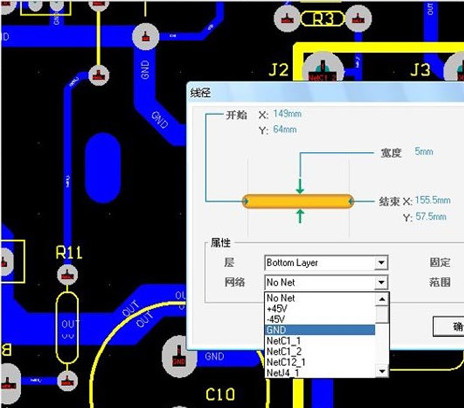Collapse the No Net combo box arrow
Viewport: 464px width, 408px height.
point(381,283)
